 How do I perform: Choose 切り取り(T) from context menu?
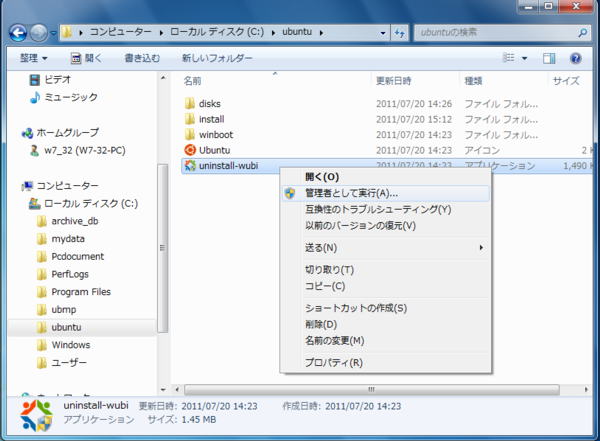tap(385, 270)
